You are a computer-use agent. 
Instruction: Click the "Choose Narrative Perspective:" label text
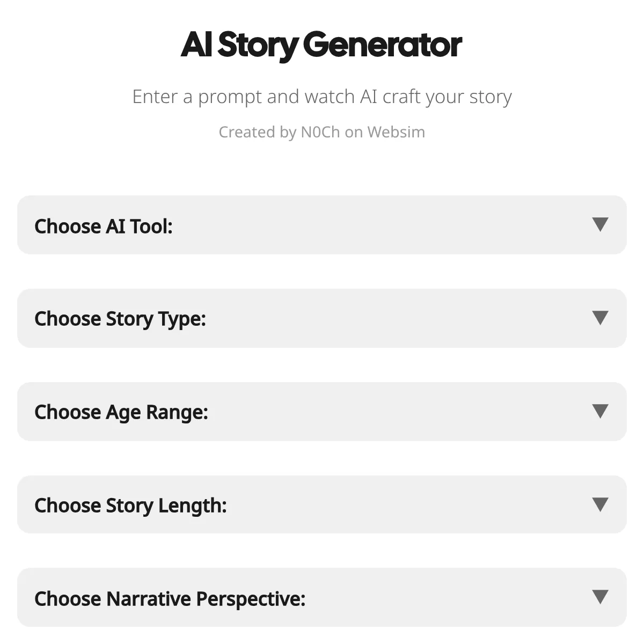(170, 599)
